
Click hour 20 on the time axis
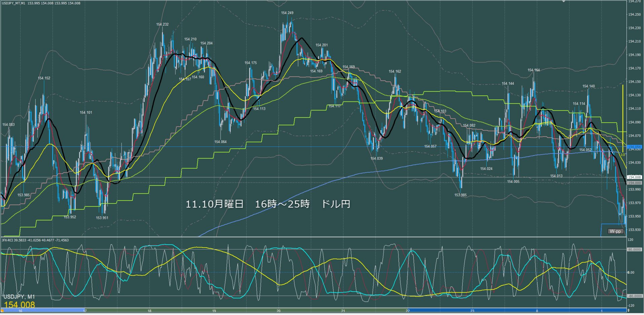pos(278,311)
